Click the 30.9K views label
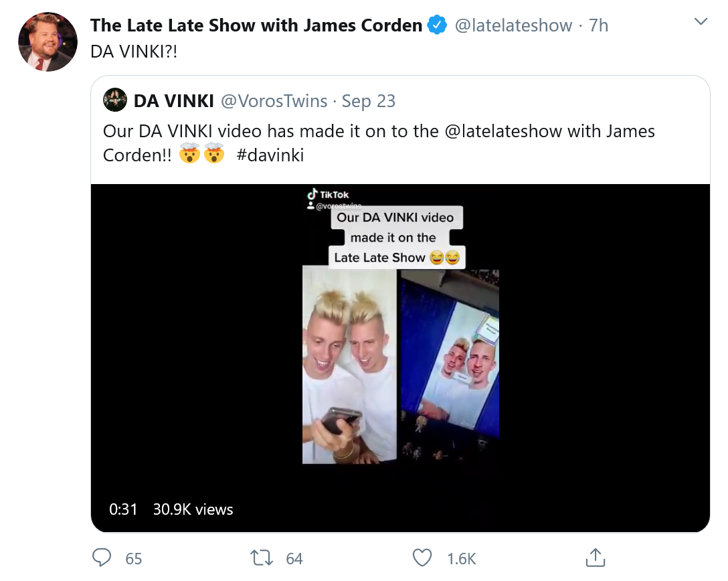Screen dimensions: 728x581 click(193, 509)
